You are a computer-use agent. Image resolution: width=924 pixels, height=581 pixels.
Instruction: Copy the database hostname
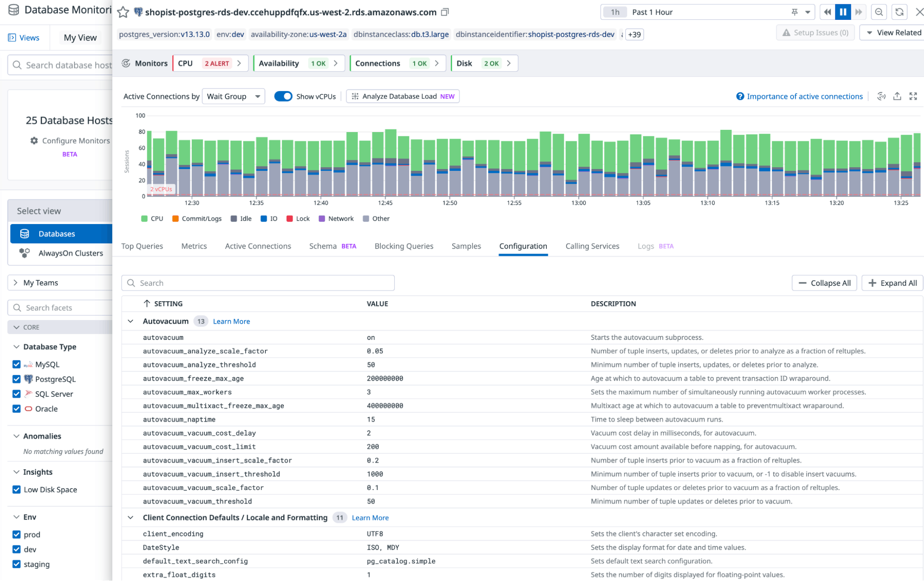click(444, 12)
